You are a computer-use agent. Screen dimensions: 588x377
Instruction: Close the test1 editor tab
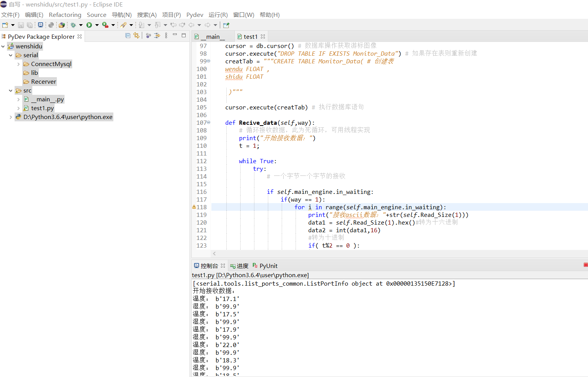point(263,36)
